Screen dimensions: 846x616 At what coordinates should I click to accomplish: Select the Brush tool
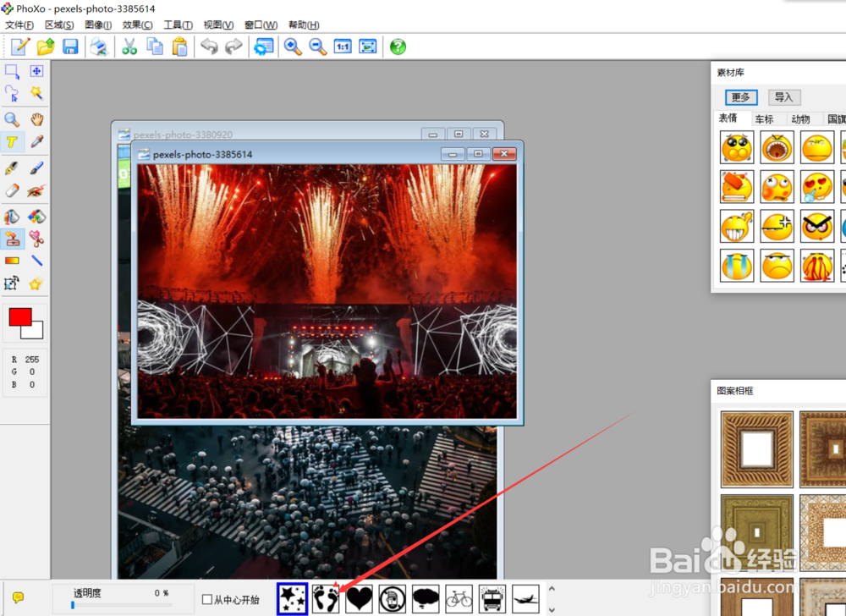pos(36,168)
